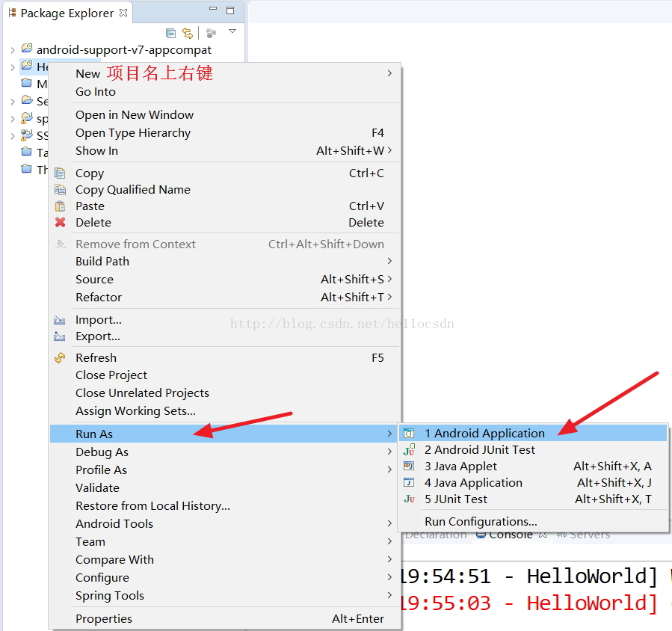Expand the Profile As submenu arrow

tap(389, 470)
